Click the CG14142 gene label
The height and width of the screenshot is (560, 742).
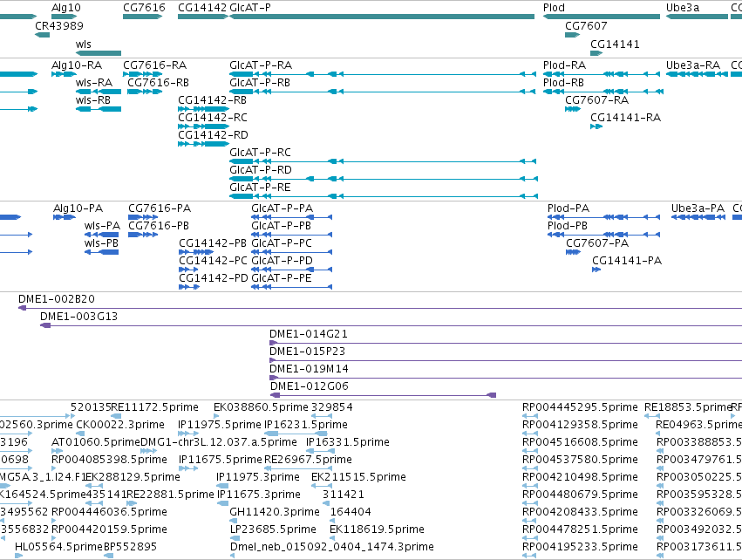pyautogui.click(x=202, y=8)
